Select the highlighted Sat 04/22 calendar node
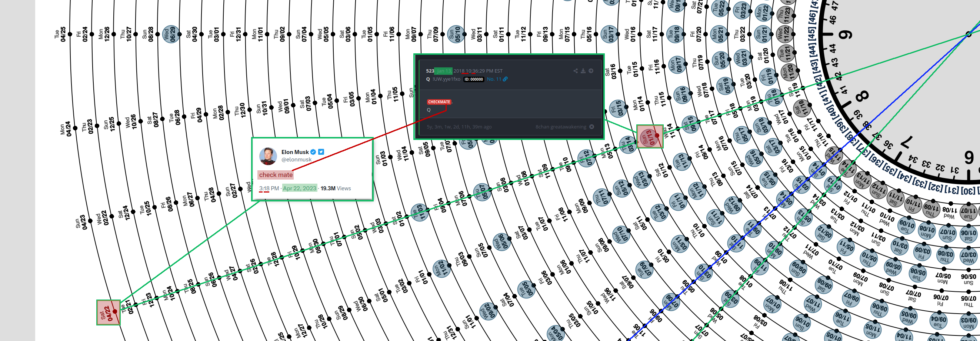The width and height of the screenshot is (980, 341). [109, 312]
